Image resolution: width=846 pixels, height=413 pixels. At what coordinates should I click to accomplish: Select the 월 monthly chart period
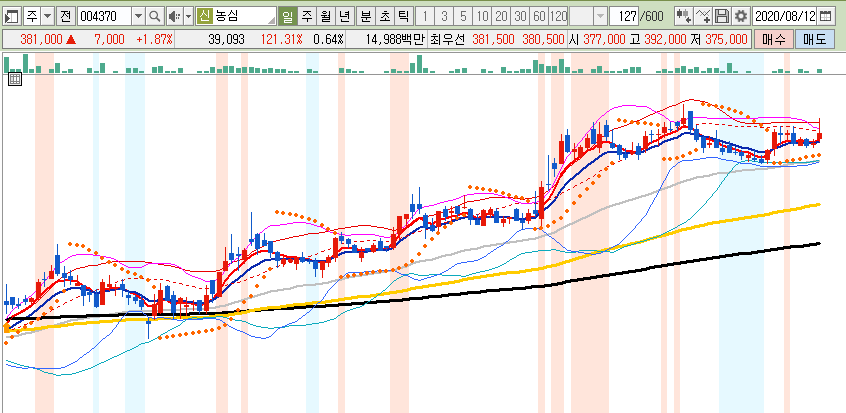tap(325, 16)
